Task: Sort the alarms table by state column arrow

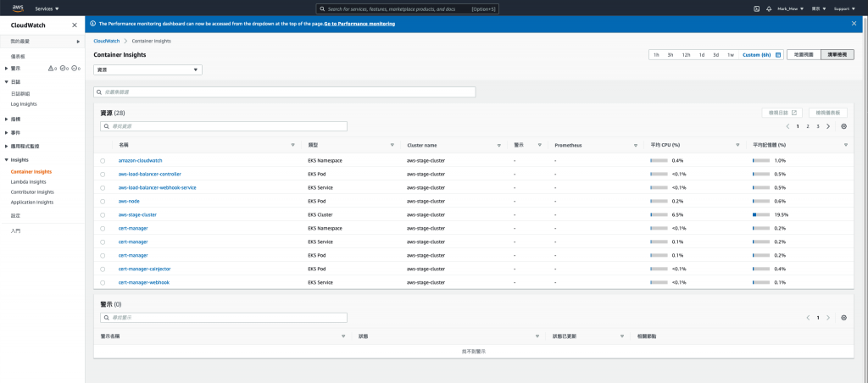Action: coord(537,336)
